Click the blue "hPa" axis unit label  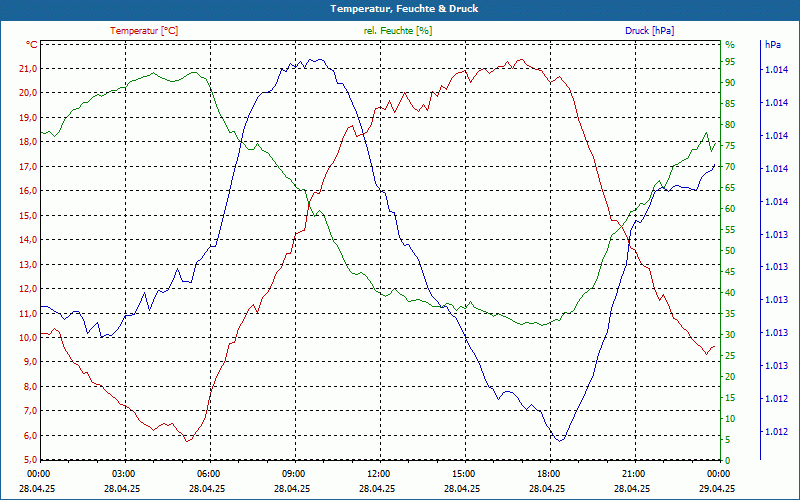pyautogui.click(x=772, y=45)
